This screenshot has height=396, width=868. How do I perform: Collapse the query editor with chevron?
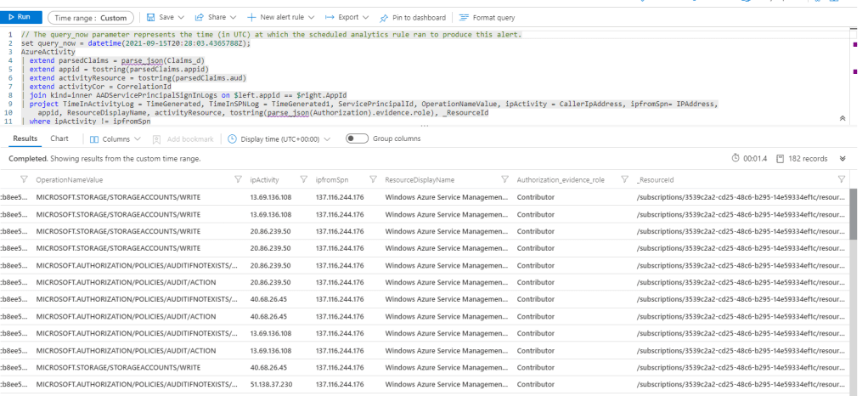click(x=842, y=119)
